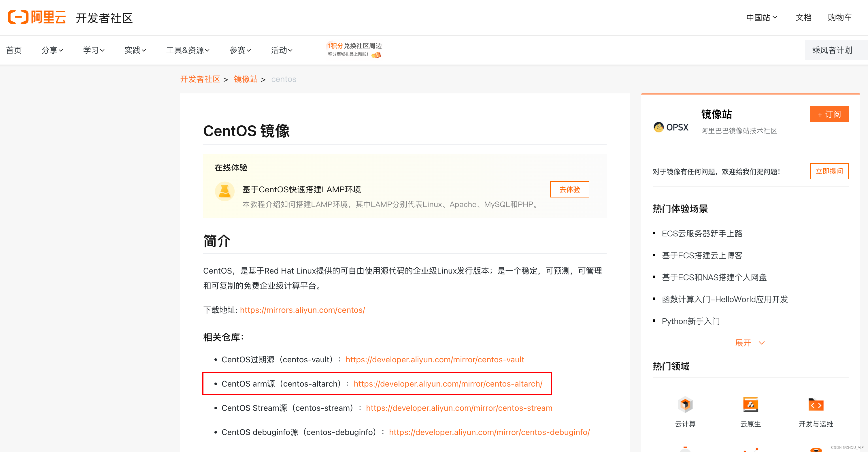Expand the 分享 menu

coord(52,50)
